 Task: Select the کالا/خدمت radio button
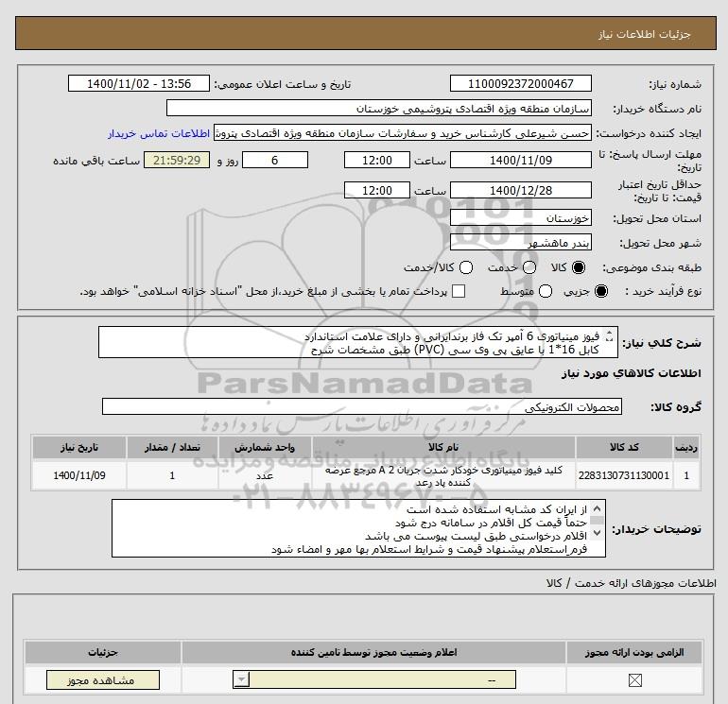466,267
